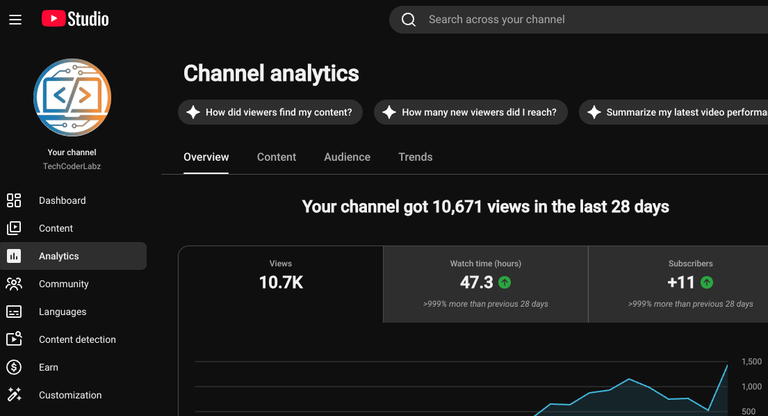Select the Watch time (hours) metric card
Screen dimensions: 768x416
(485, 284)
